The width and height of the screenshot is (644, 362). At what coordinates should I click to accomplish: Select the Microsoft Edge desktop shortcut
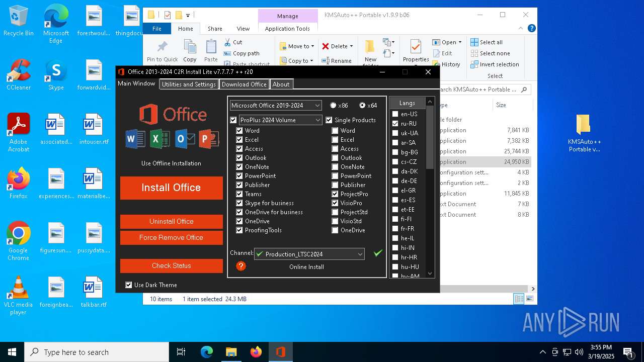[56, 24]
